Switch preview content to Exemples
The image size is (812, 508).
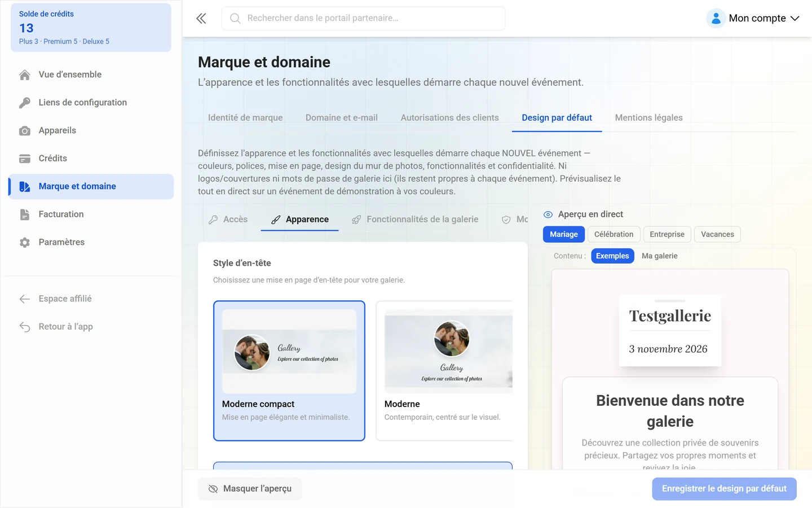(x=612, y=256)
